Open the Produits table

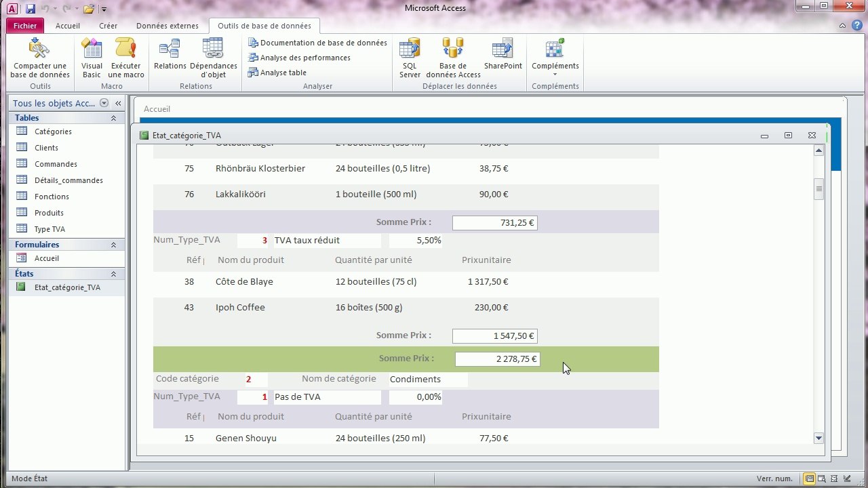pos(49,213)
